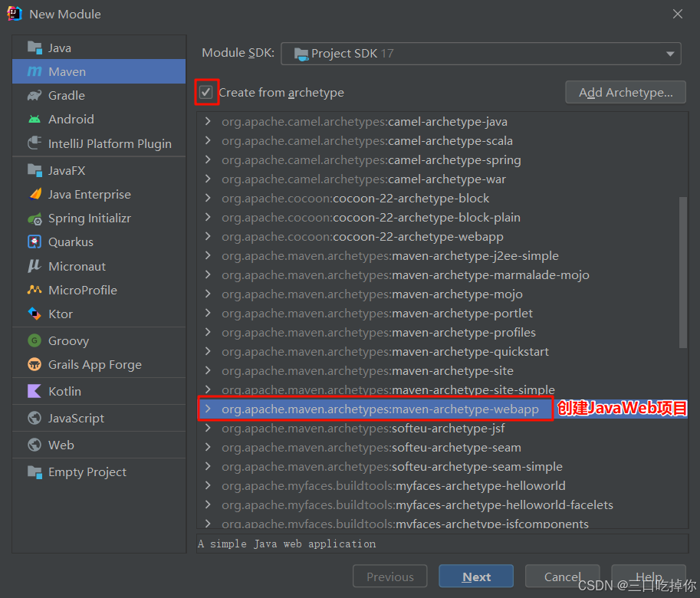Click the JavaScript globe icon
The image size is (700, 598).
pyautogui.click(x=35, y=418)
